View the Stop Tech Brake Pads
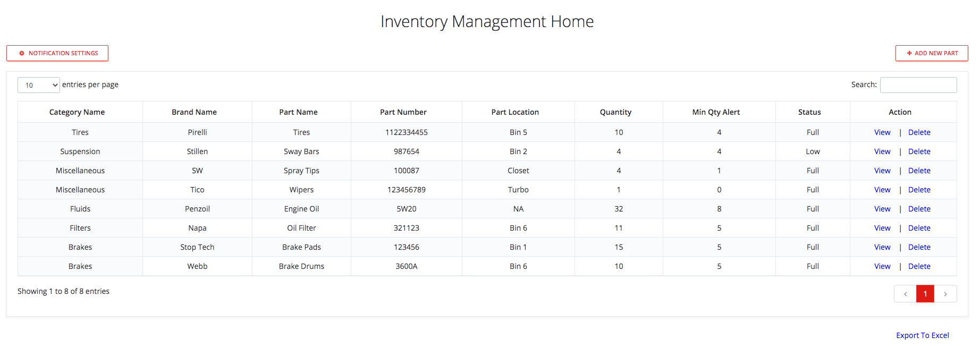The width and height of the screenshot is (980, 346). [882, 247]
